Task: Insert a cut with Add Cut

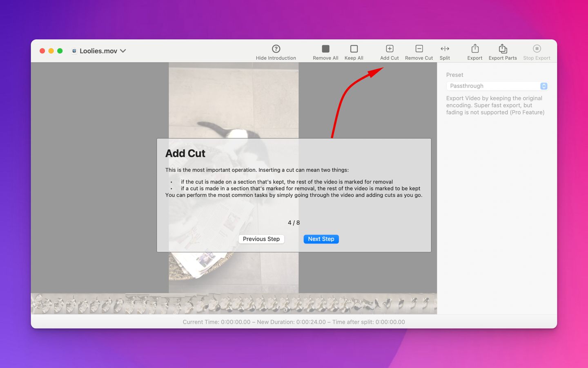Action: point(390,49)
